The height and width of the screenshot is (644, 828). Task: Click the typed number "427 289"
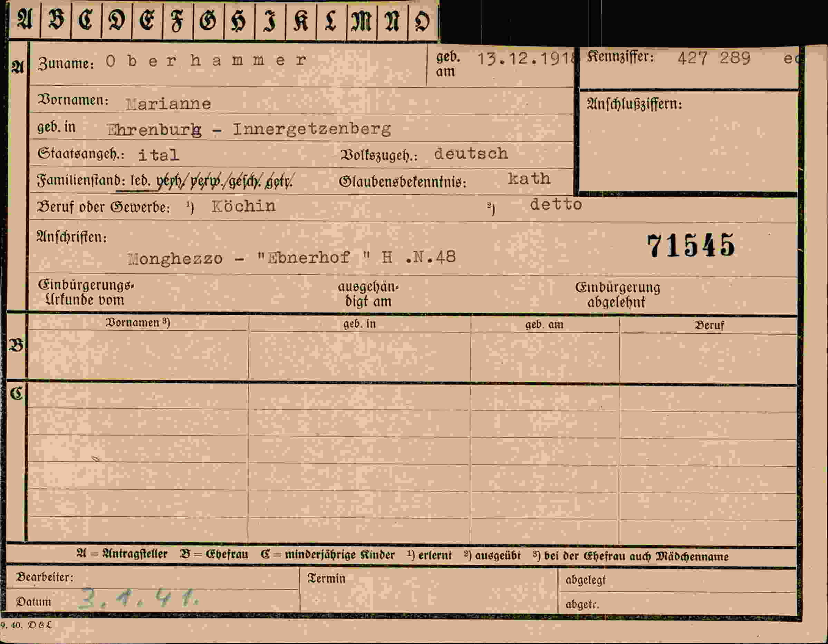point(714,58)
